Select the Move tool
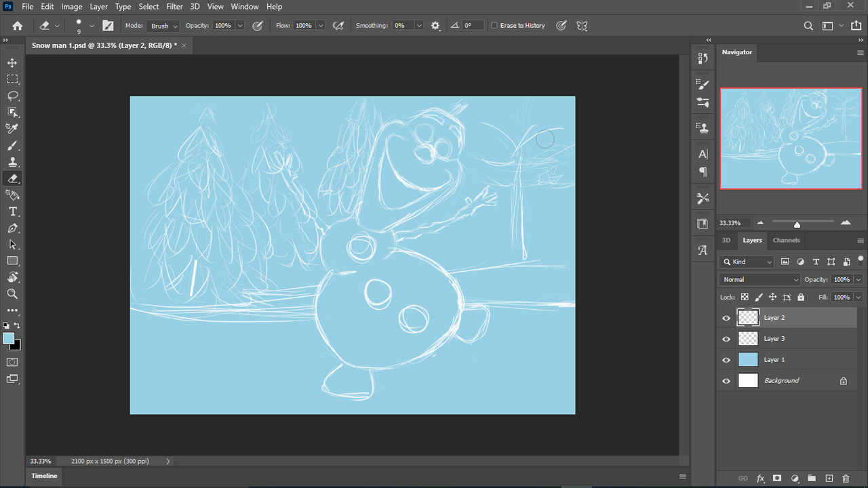 pos(12,62)
